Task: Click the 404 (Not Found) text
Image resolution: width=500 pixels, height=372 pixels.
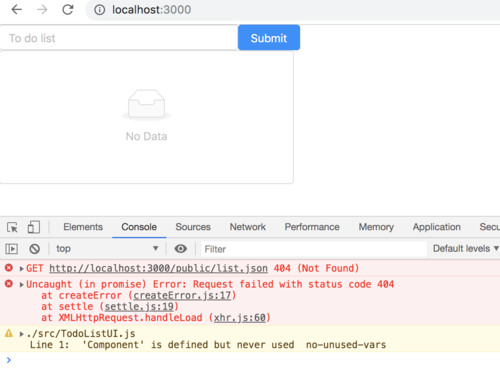Action: [x=316, y=268]
